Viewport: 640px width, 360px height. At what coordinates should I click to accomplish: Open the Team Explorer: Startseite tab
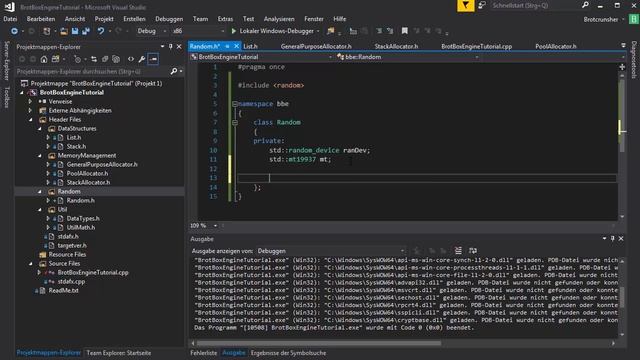tap(118, 353)
